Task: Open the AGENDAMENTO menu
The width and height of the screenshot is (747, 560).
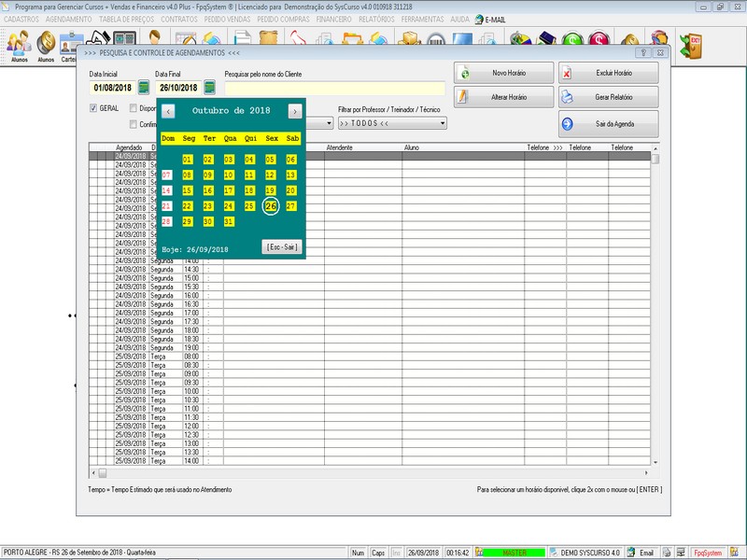Action: (x=68, y=20)
